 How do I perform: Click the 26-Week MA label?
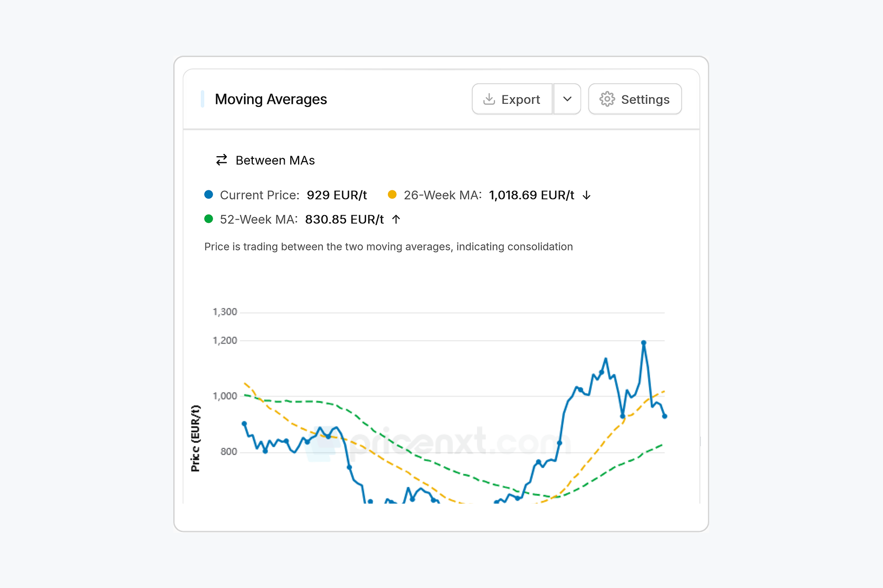[443, 195]
